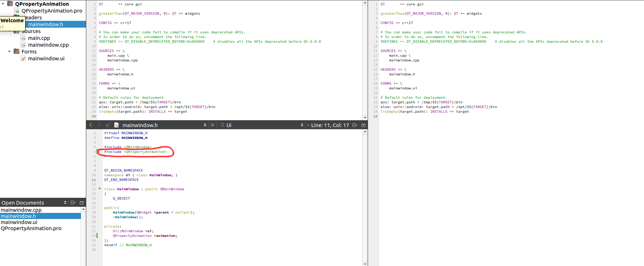Click the QPropertyAnimation project folder icon
The width and height of the screenshot is (644, 266).
tap(10, 4)
